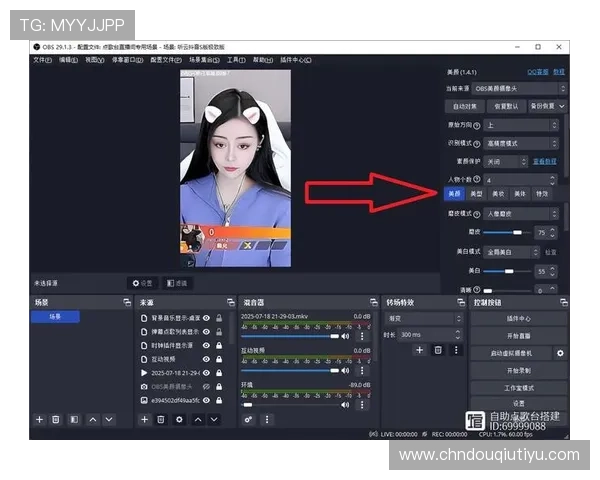Open virtual camera settings gear icon
This screenshot has height=480, width=600.
point(560,353)
